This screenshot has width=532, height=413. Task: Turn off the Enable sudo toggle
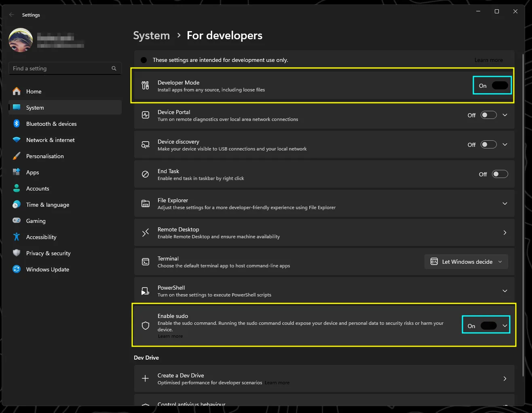tap(488, 326)
